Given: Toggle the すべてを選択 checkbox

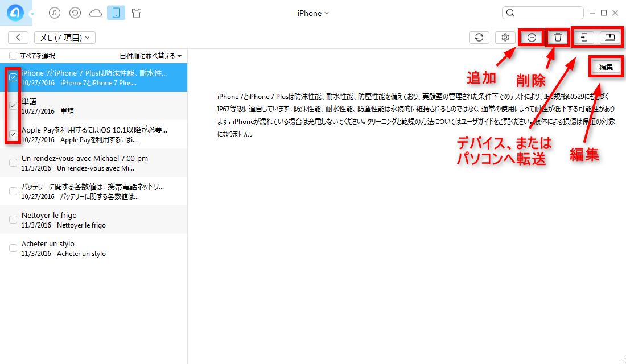Looking at the screenshot, I should 13,56.
